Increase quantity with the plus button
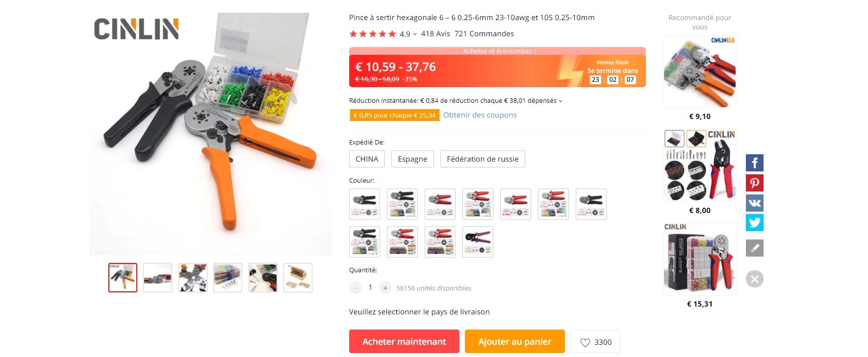Viewport: 868px width, 357px height. (385, 288)
